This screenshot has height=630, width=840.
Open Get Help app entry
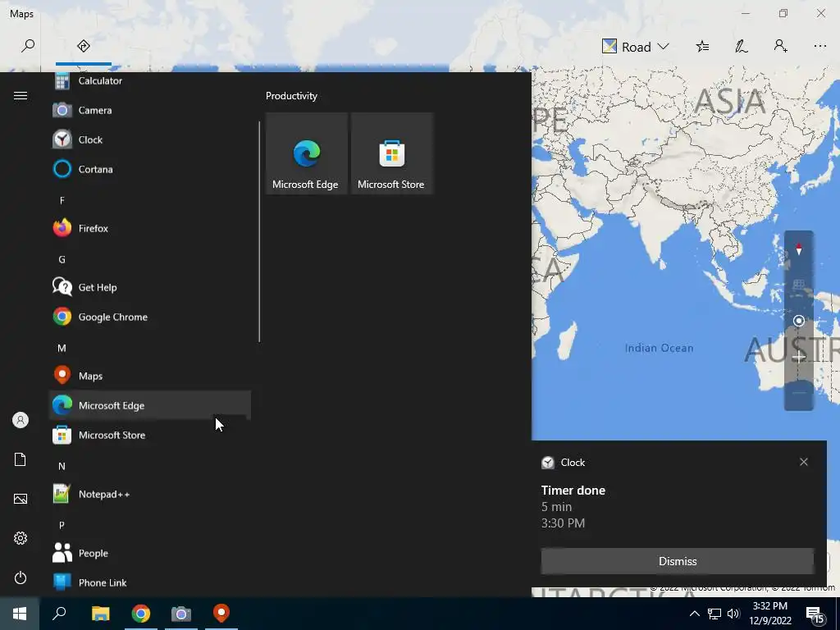[x=150, y=287]
